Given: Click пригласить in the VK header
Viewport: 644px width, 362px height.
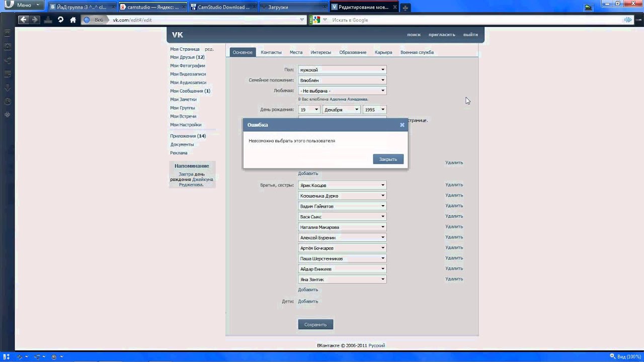Looking at the screenshot, I should click(x=442, y=35).
